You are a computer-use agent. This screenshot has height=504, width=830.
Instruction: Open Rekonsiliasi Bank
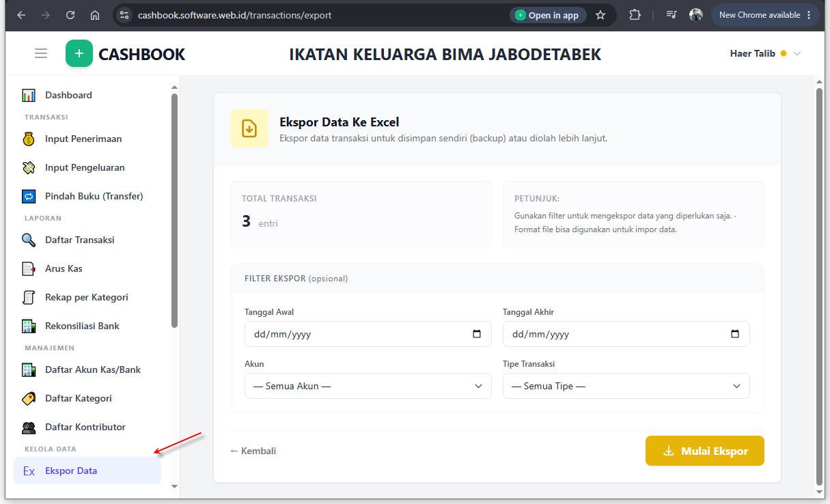(x=87, y=326)
